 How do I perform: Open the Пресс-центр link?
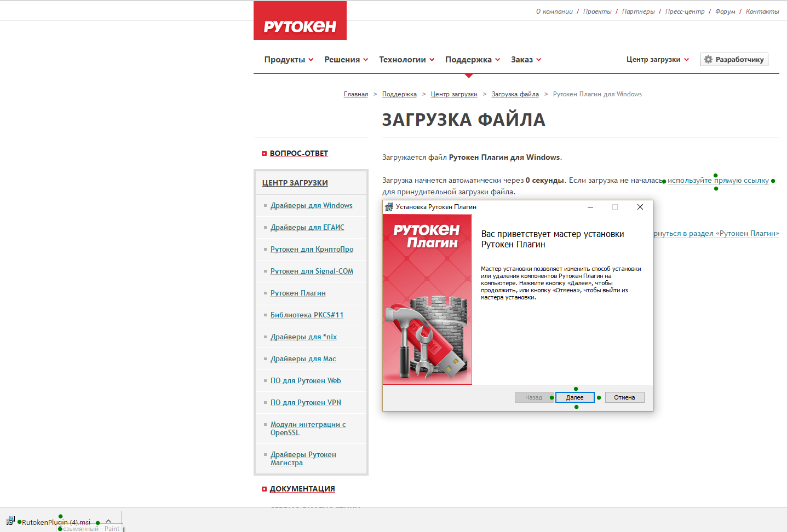(685, 11)
